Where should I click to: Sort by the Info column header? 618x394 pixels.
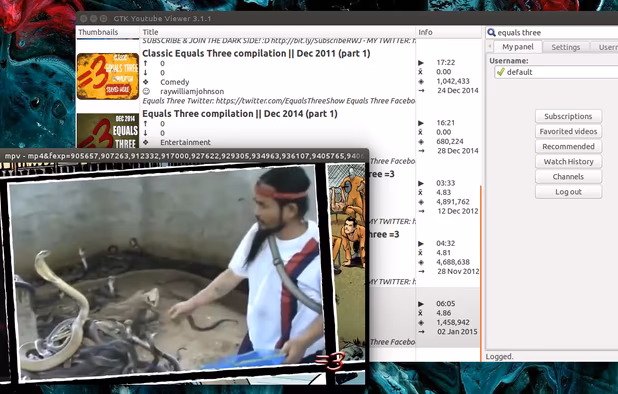click(449, 32)
